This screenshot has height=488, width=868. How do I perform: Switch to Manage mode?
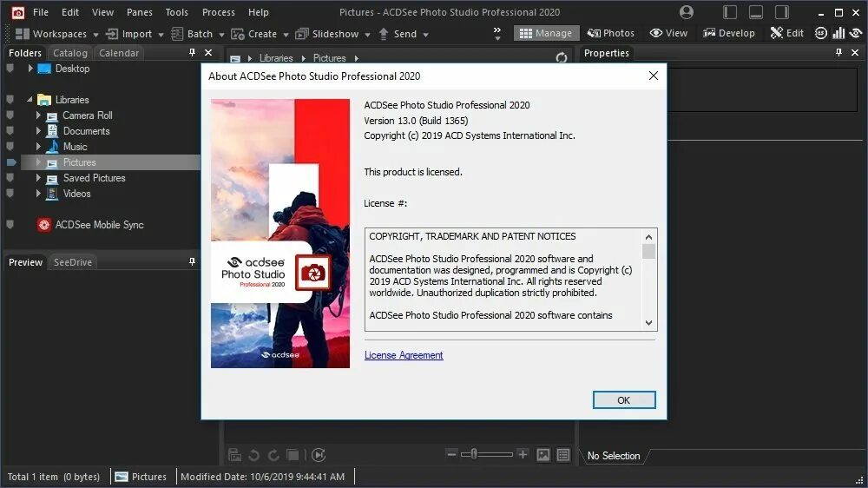pyautogui.click(x=546, y=33)
